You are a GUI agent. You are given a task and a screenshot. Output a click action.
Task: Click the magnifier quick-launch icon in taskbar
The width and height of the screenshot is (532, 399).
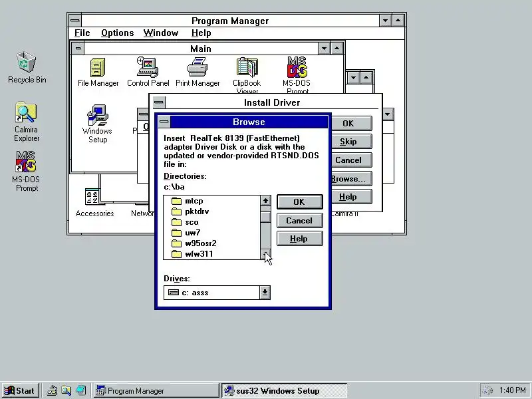[66, 390]
